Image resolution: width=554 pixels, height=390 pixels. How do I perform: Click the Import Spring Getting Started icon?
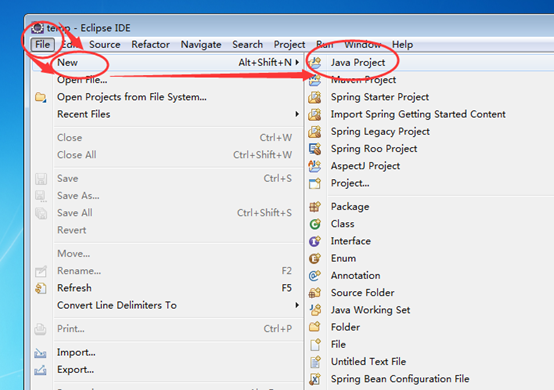(x=315, y=114)
